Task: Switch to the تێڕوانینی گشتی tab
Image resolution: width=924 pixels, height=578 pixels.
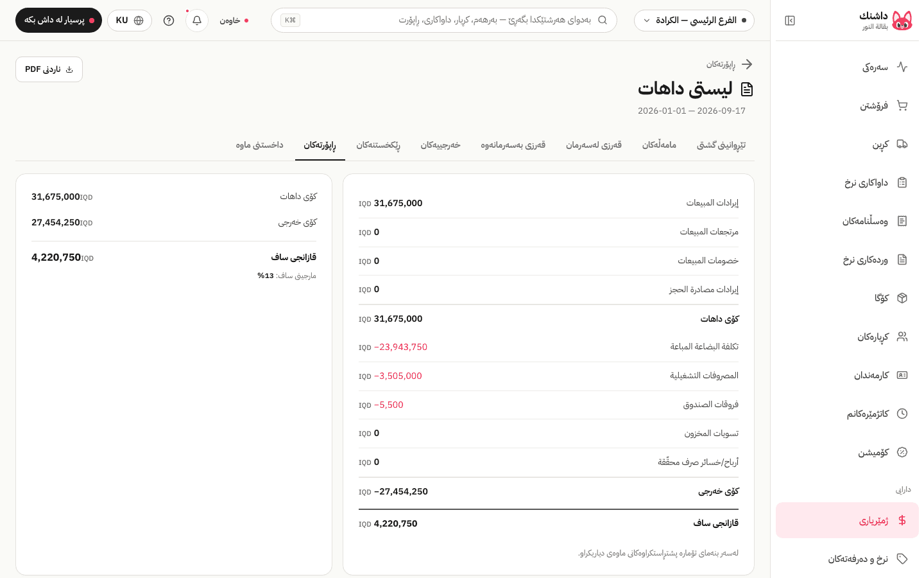Action: click(x=721, y=145)
